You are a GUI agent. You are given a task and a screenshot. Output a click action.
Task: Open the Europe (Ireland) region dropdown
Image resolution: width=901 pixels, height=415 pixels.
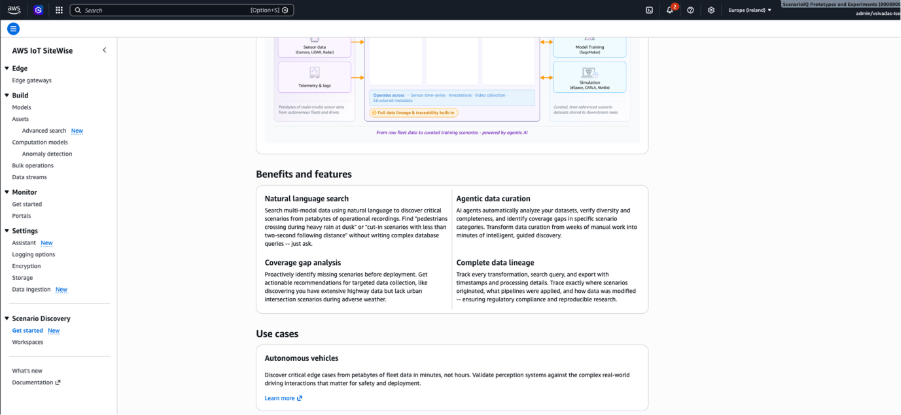[750, 10]
